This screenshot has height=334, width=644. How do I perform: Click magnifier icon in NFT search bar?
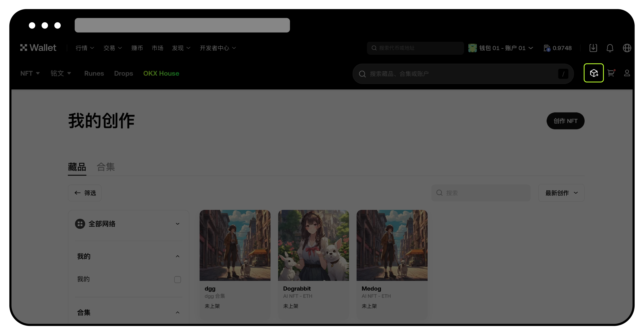[x=362, y=74]
